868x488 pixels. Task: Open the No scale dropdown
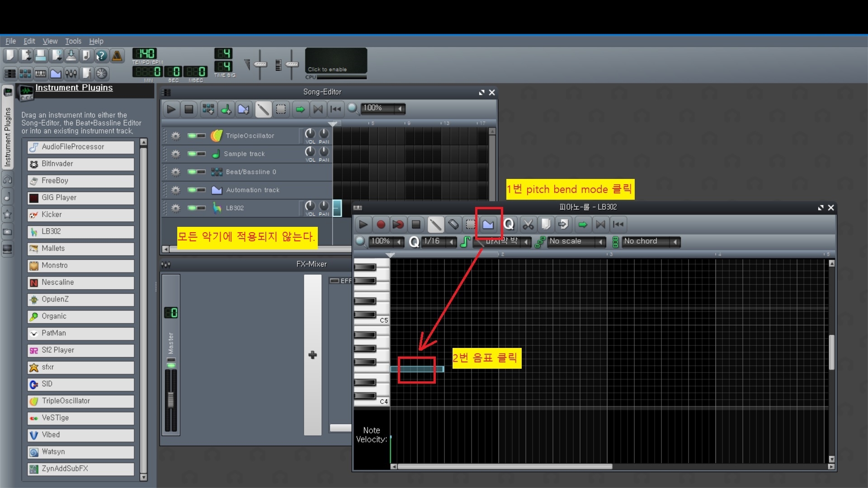[576, 241]
